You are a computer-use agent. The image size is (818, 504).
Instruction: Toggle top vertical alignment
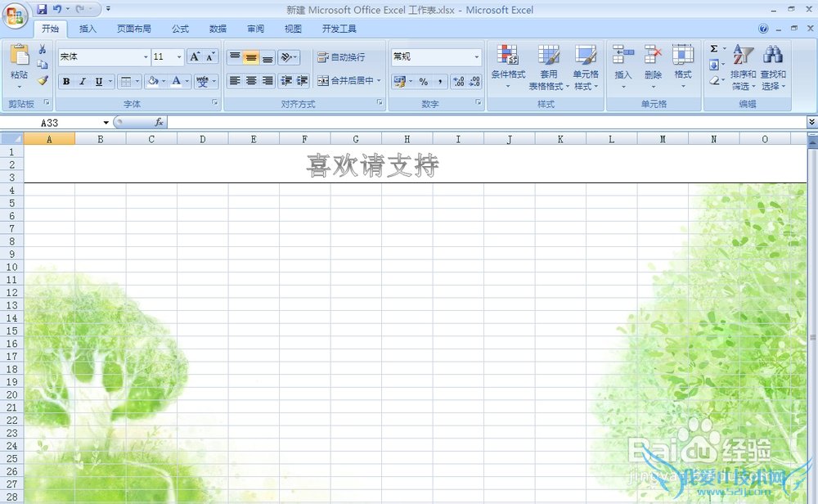235,57
